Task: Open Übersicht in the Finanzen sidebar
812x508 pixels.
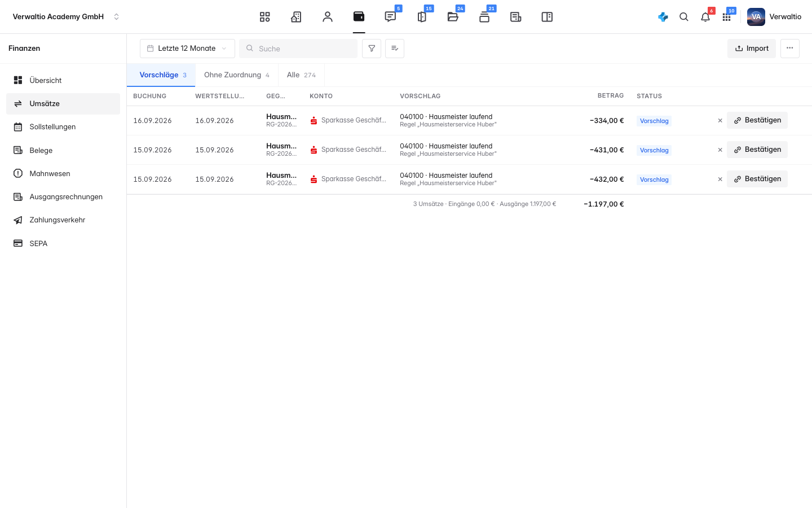Action: pos(63,80)
